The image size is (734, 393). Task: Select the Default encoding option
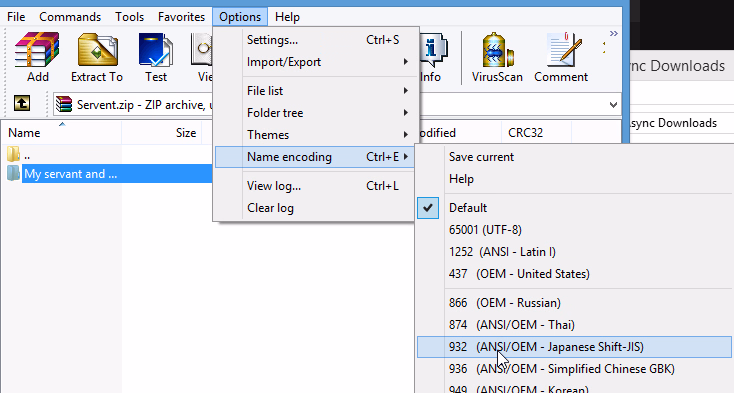[x=574, y=208]
